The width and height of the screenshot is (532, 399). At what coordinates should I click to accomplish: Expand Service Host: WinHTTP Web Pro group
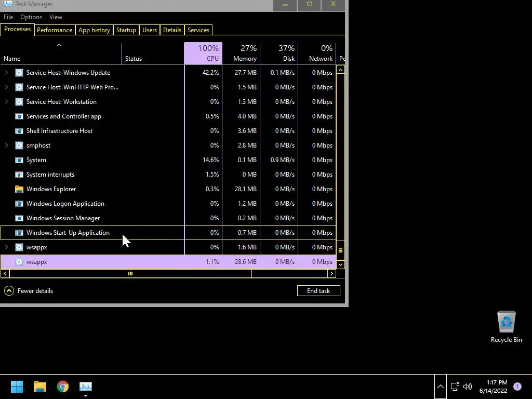(x=6, y=87)
